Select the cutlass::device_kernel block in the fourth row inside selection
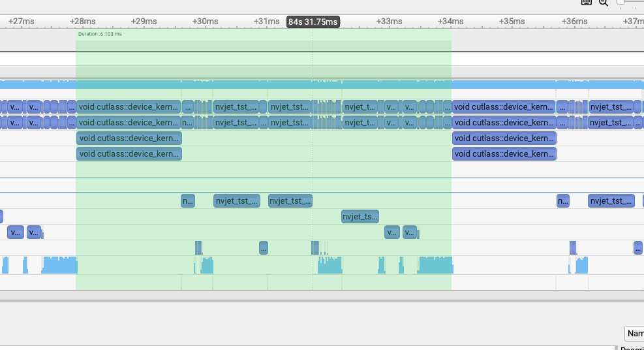Viewport: 644px width, 350px height. coord(129,154)
